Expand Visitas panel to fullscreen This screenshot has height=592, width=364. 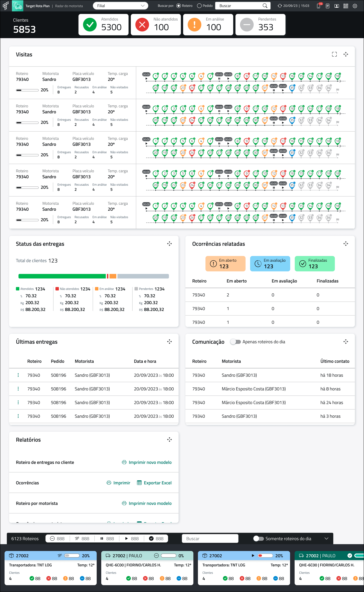[334, 54]
